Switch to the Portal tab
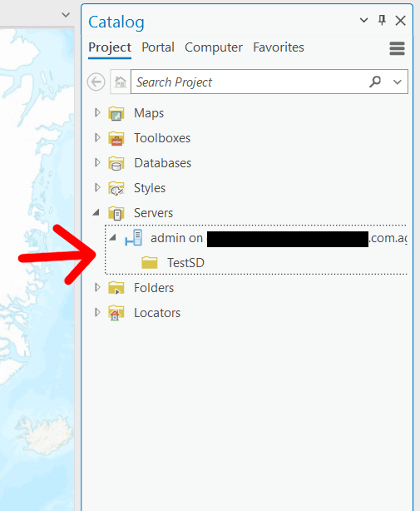 coord(158,47)
